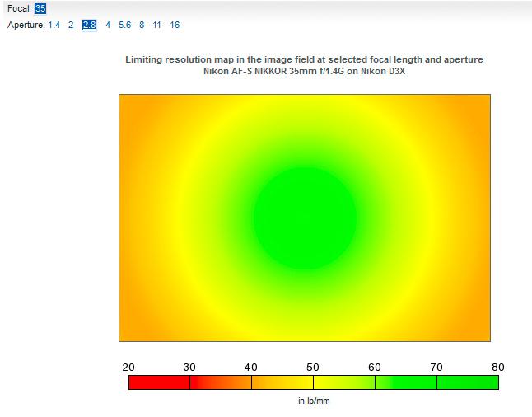Screen dimensions: 532x417
Task: Click the 'Focal:' label
Action: click(19, 8)
